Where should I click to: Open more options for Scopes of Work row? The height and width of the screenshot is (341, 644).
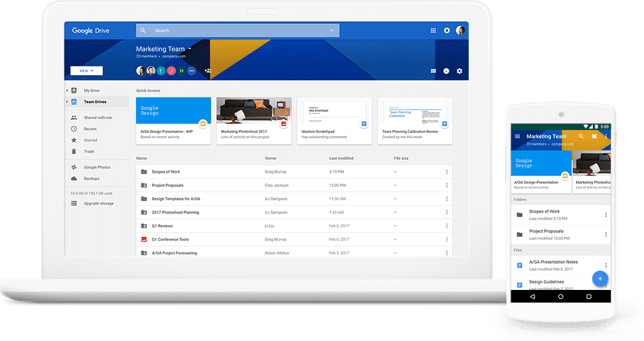pos(446,172)
